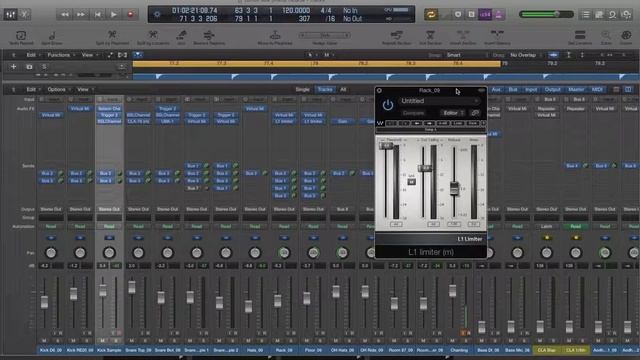The image size is (640, 360).
Task: Open the tracks area View menu
Action: (89, 55)
